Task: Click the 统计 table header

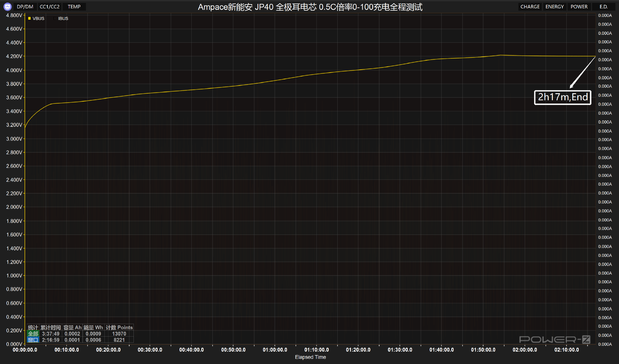Action: [x=33, y=328]
